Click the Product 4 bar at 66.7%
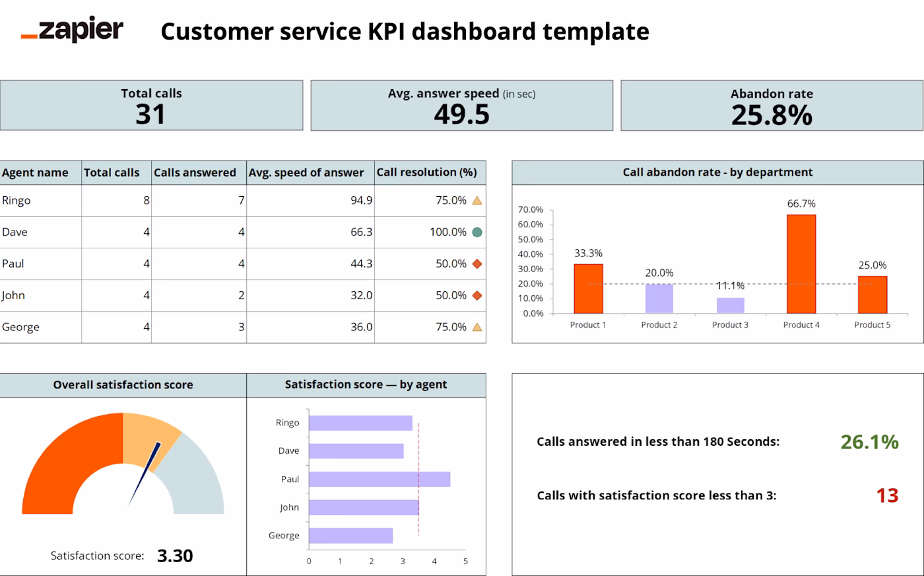 click(x=801, y=264)
